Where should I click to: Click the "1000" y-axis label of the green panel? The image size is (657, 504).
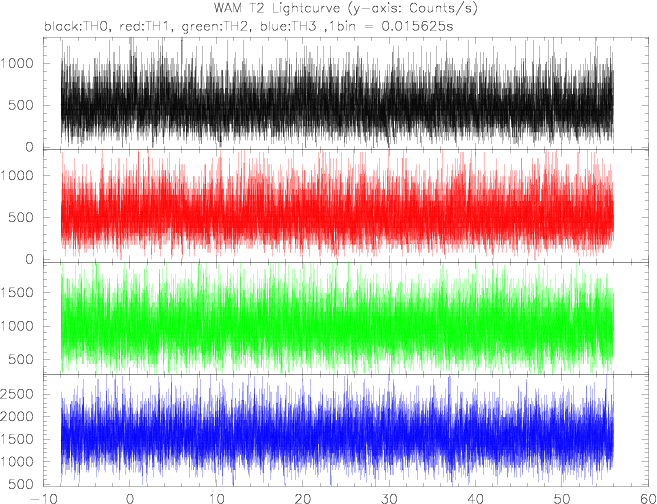click(x=19, y=326)
